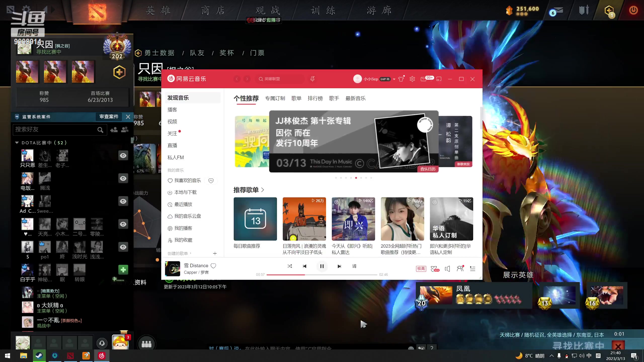Open the Dota chat channels group icon
The width and height of the screenshot is (644, 362).
click(x=146, y=344)
